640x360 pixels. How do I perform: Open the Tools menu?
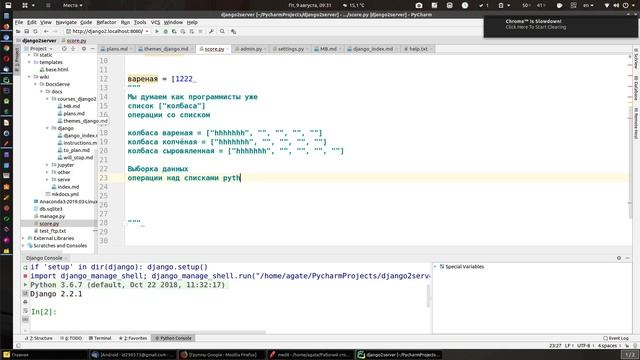[140, 22]
